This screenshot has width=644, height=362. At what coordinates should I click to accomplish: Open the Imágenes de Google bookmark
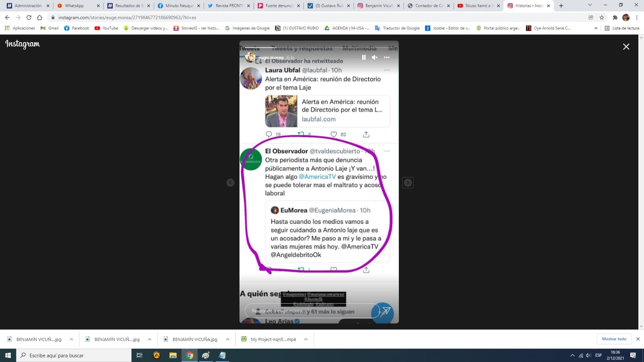click(247, 28)
